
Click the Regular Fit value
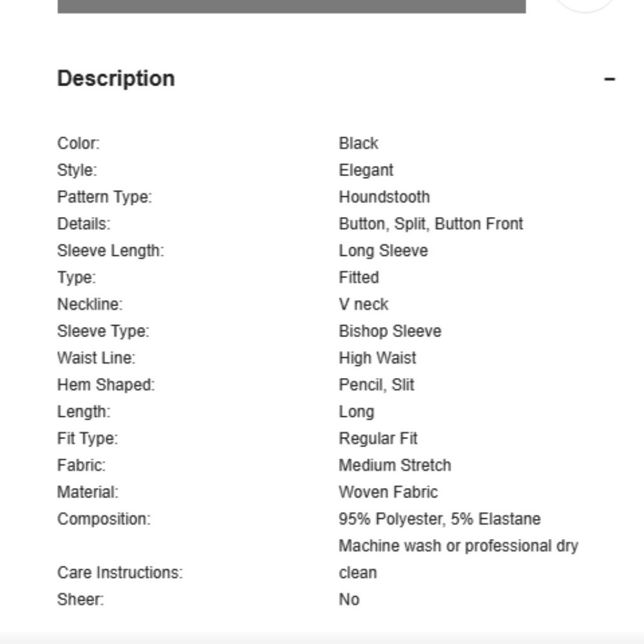pos(378,439)
